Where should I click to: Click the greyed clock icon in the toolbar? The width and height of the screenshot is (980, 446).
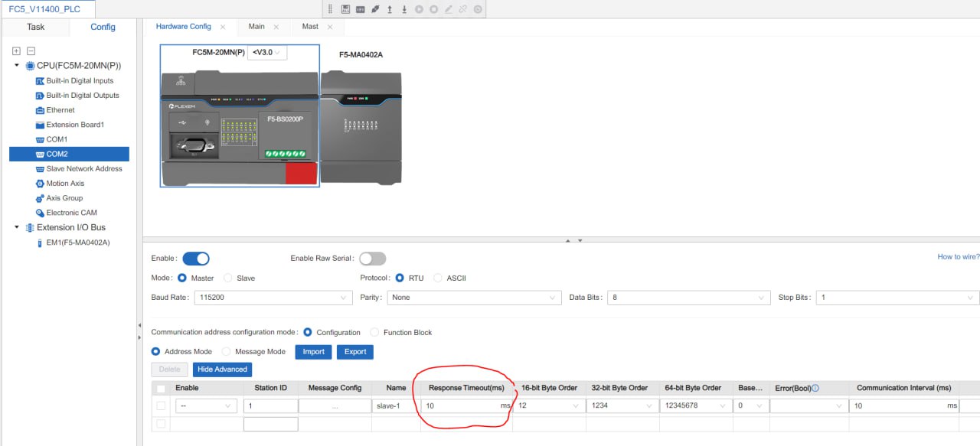[x=478, y=9]
